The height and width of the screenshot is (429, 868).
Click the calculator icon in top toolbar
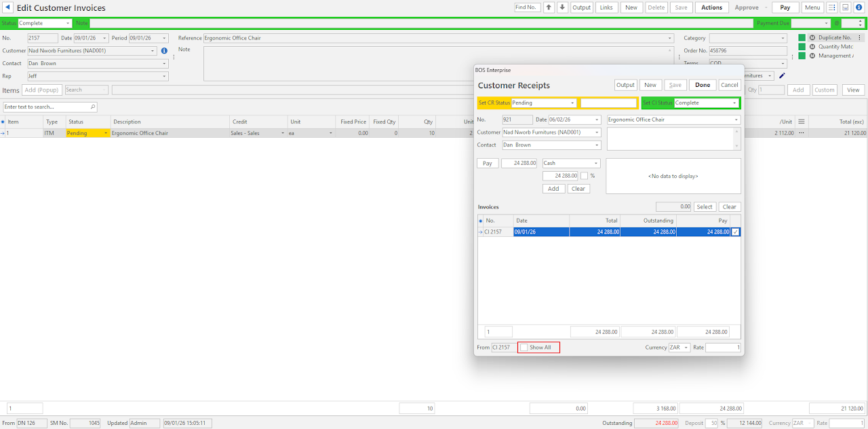[846, 7]
